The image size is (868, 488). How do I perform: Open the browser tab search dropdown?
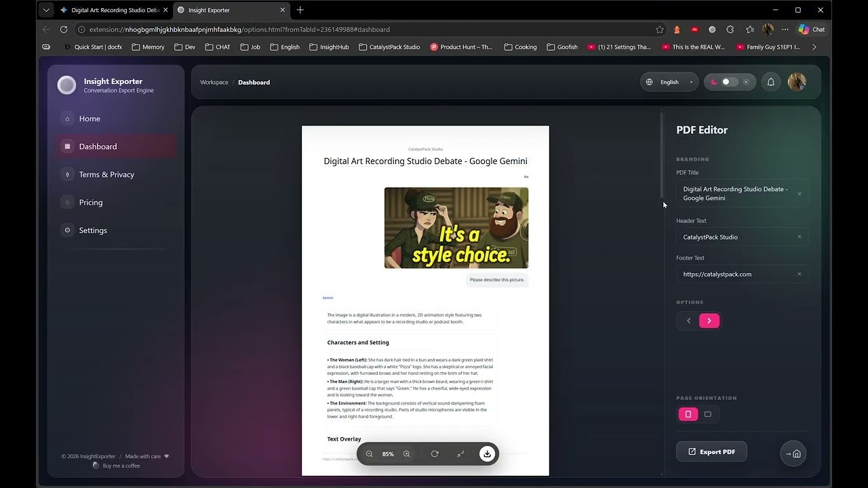point(46,10)
